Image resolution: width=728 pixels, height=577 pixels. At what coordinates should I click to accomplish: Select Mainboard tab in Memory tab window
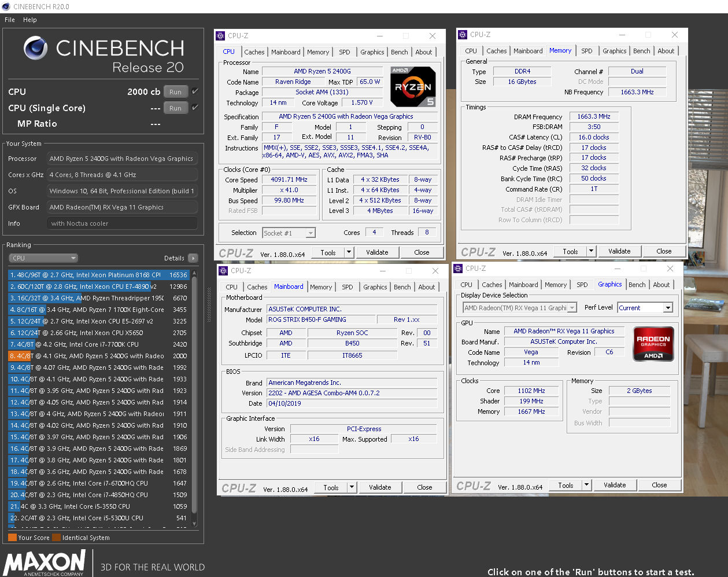tap(528, 51)
